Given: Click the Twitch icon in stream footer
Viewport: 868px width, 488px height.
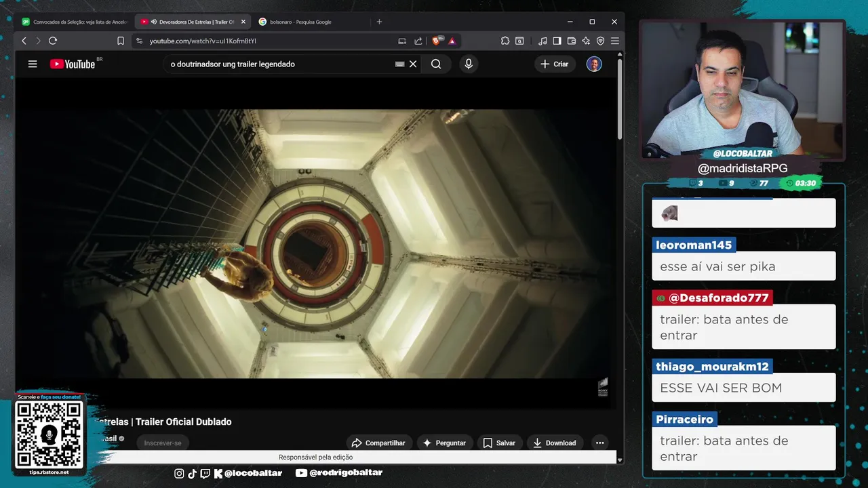Looking at the screenshot, I should (x=205, y=473).
